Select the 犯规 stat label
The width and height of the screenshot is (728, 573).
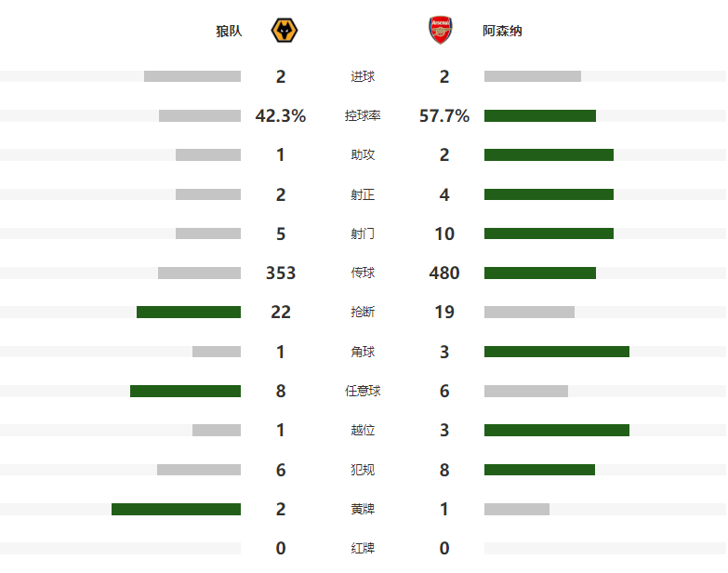pyautogui.click(x=364, y=470)
